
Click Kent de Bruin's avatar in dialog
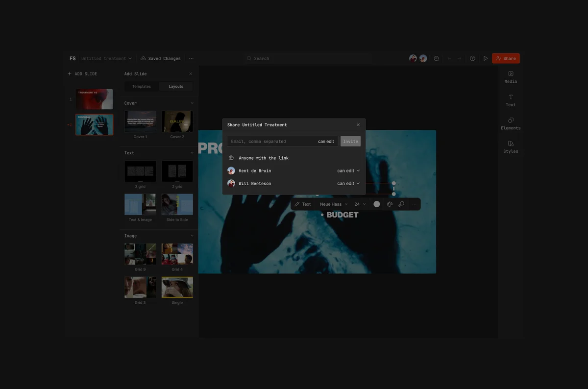point(231,170)
